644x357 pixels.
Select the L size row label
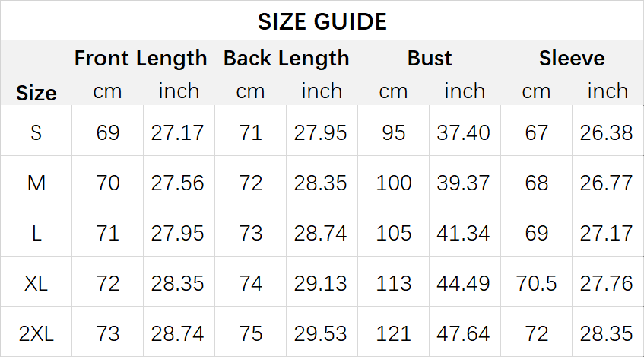[36, 233]
